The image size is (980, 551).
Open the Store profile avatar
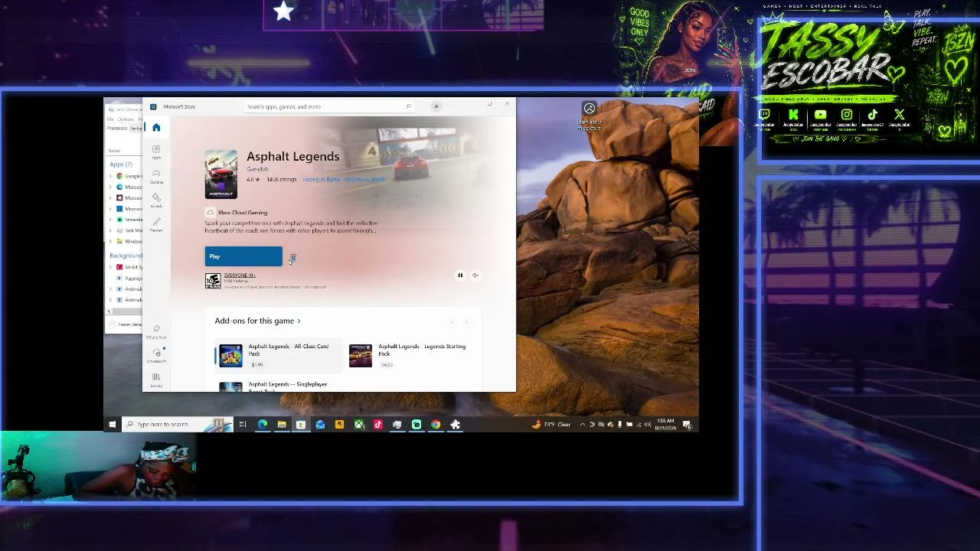(x=436, y=106)
